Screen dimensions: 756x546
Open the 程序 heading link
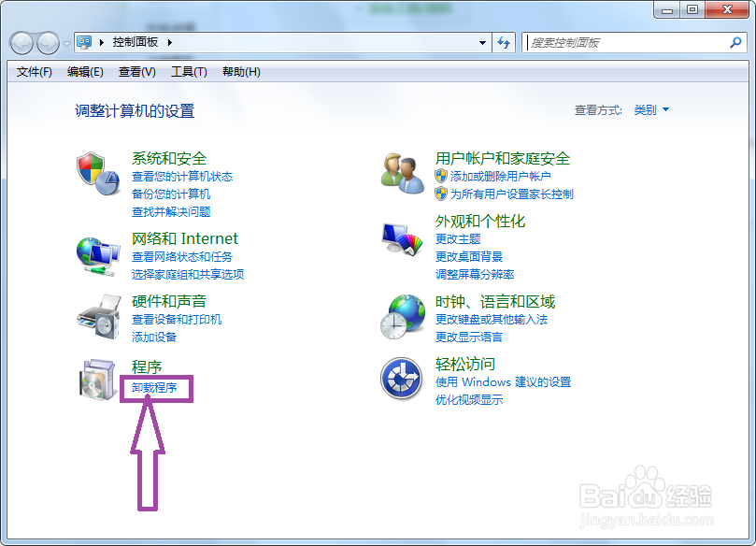click(147, 366)
